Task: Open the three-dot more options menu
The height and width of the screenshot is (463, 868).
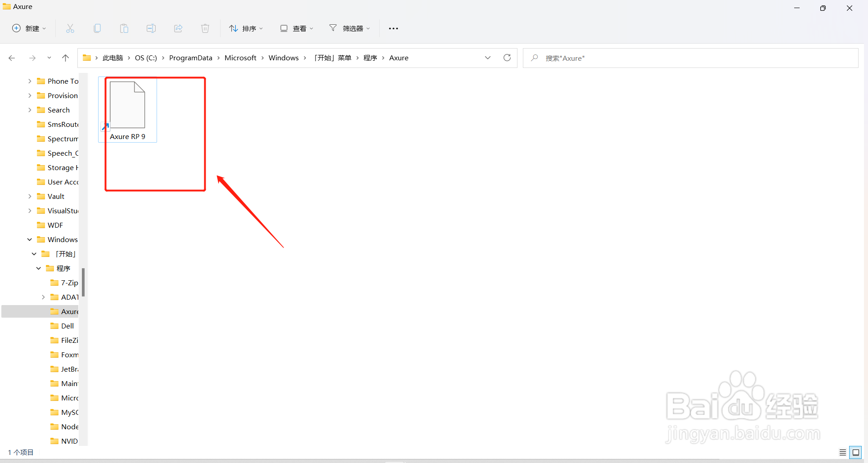Action: (x=393, y=28)
